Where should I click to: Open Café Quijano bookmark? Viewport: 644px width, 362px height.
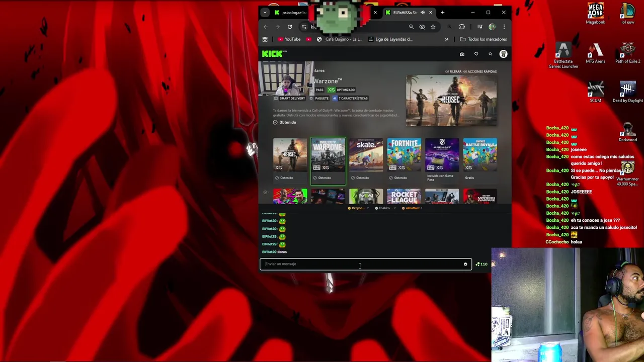click(340, 39)
